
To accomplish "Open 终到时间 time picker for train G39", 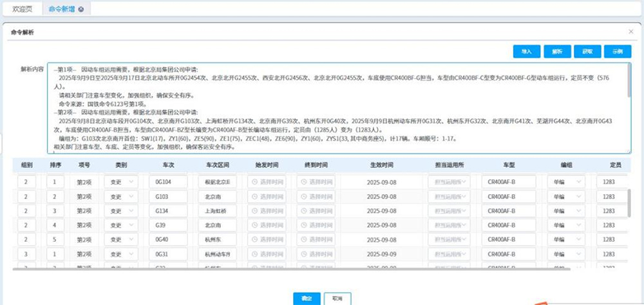I will 316,225.
